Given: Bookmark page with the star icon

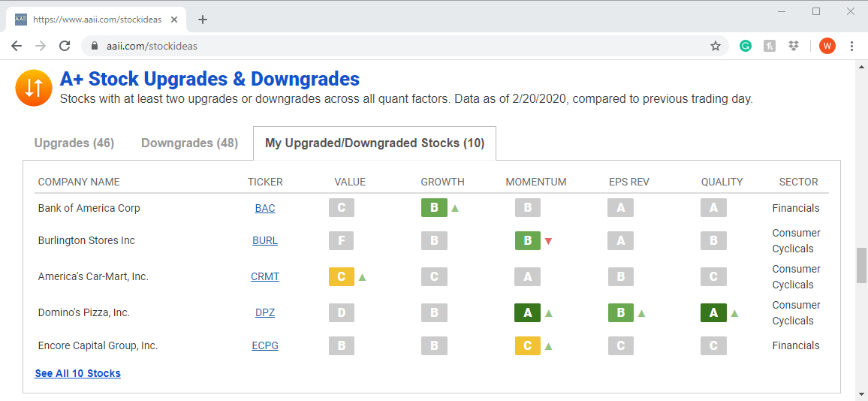Looking at the screenshot, I should click(x=716, y=46).
